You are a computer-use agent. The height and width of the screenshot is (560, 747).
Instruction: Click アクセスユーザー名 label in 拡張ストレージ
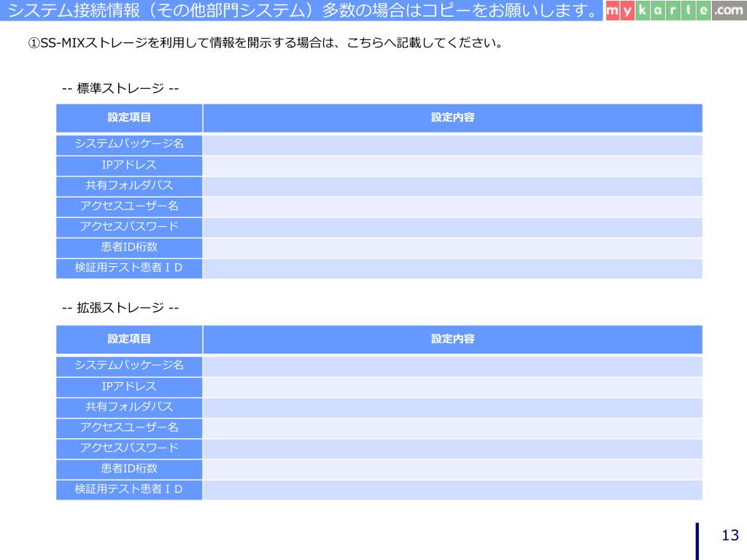tap(129, 428)
